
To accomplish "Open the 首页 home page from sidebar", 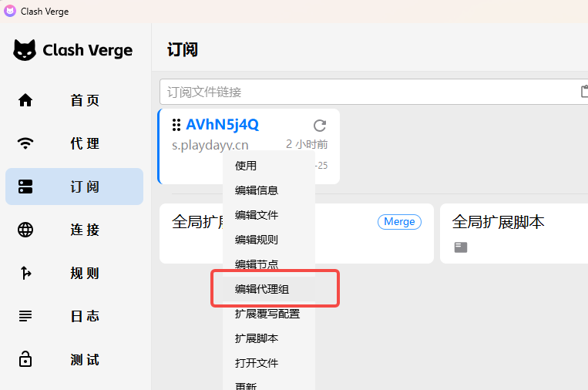I will 74,100.
